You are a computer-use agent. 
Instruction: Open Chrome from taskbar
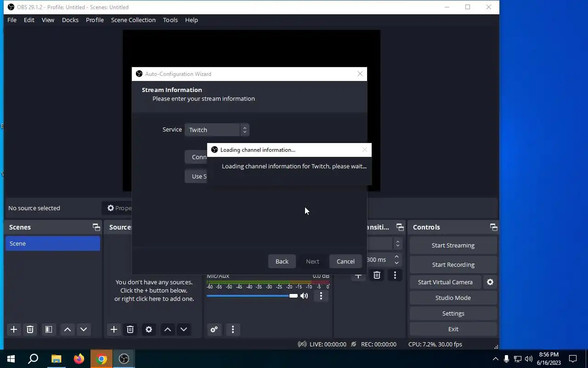pyautogui.click(x=102, y=359)
